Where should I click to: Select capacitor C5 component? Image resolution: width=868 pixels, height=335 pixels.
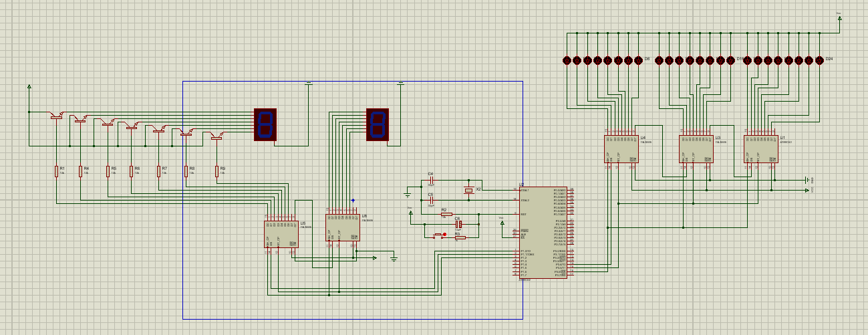[x=431, y=200]
